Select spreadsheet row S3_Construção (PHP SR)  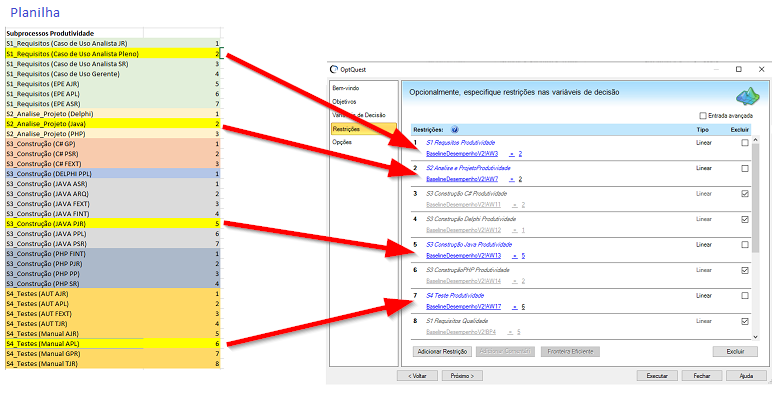(112, 284)
